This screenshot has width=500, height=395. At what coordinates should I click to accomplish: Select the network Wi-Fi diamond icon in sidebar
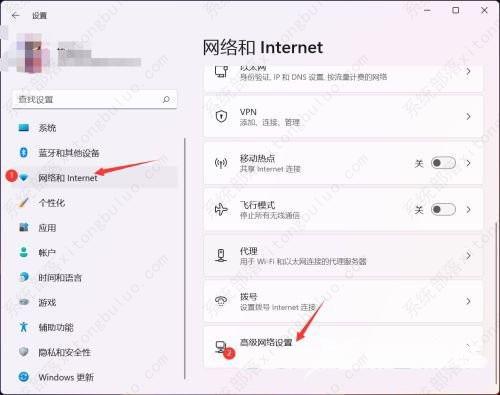[24, 178]
